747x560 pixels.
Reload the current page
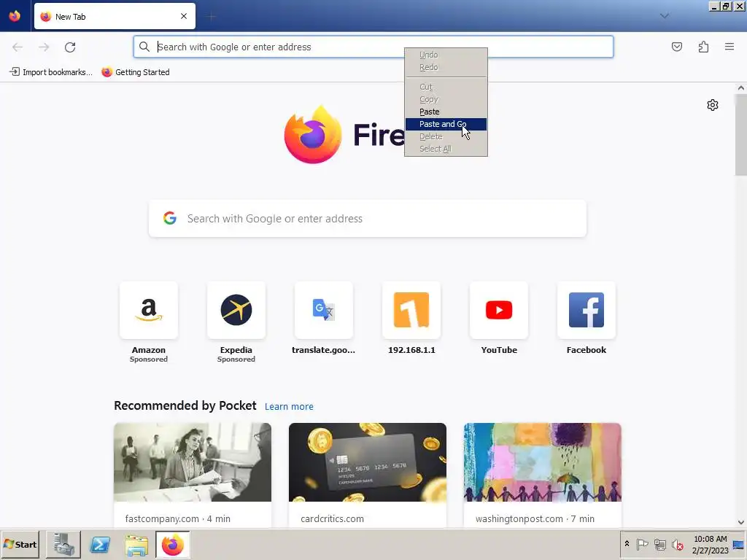pyautogui.click(x=70, y=47)
